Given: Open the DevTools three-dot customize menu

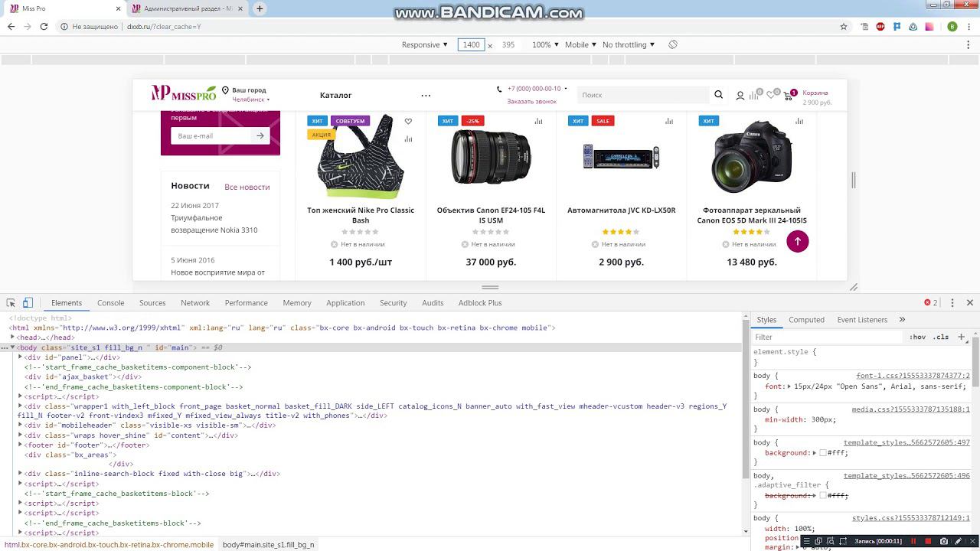Looking at the screenshot, I should coord(952,302).
